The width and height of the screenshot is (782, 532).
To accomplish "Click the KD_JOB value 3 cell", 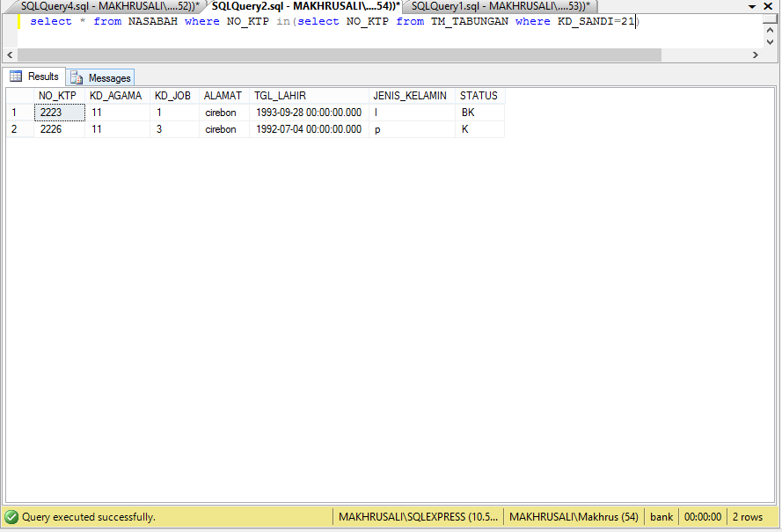I will coord(174,129).
